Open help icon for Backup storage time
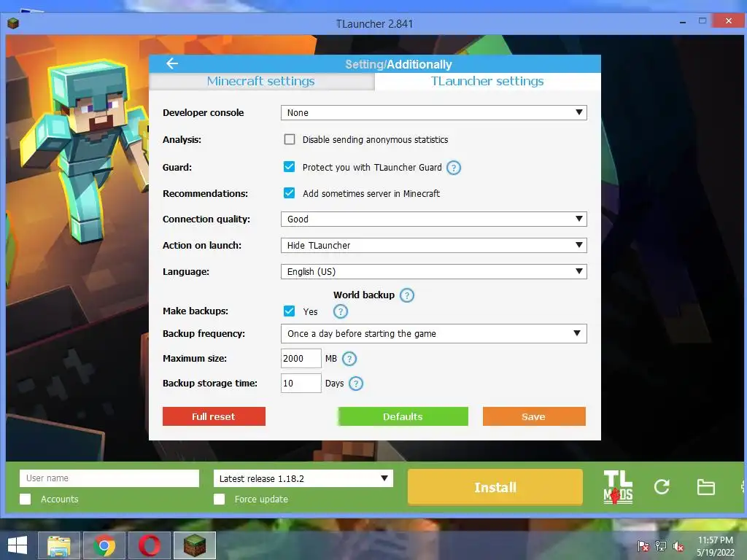 356,384
